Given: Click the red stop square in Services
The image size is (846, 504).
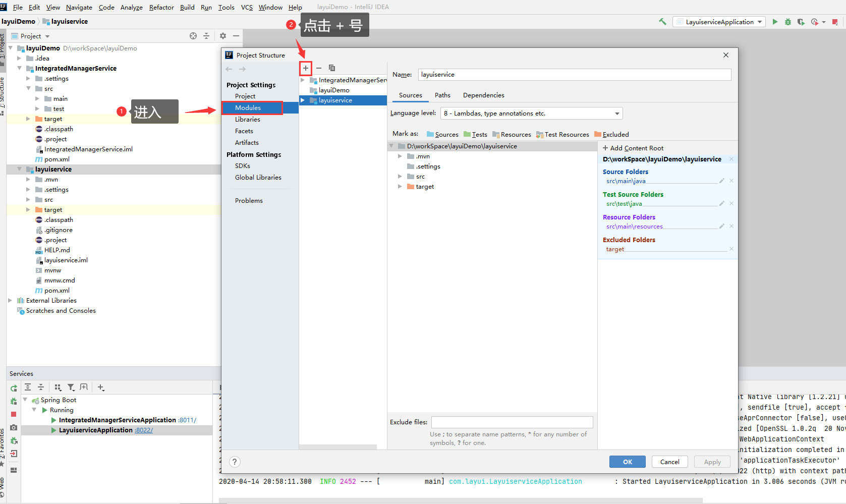Looking at the screenshot, I should click(14, 414).
